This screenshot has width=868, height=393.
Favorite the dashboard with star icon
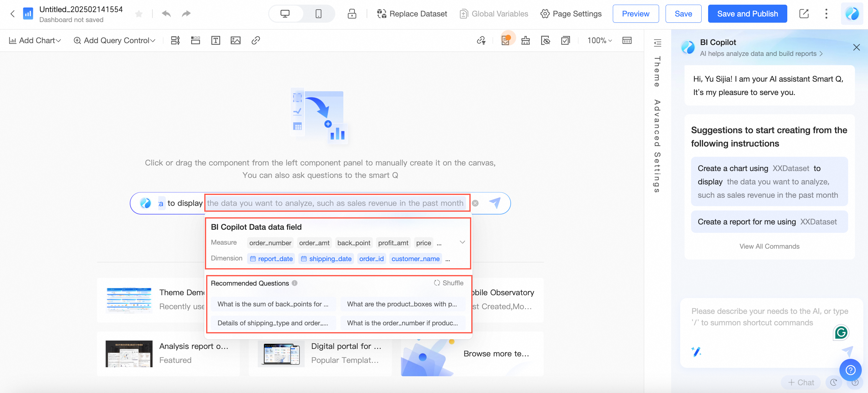(x=138, y=14)
